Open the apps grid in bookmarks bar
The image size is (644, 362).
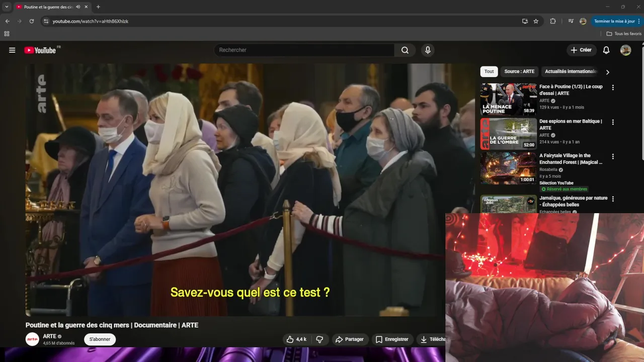click(x=7, y=34)
